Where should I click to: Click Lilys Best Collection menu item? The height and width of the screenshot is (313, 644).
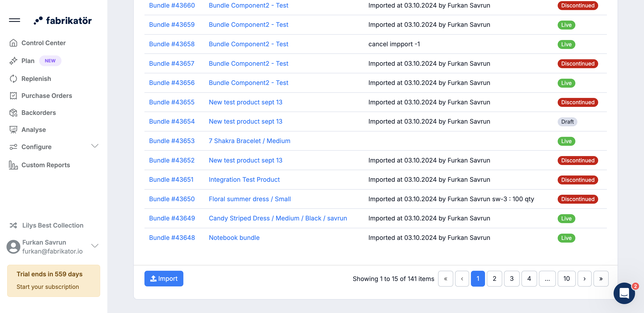53,225
